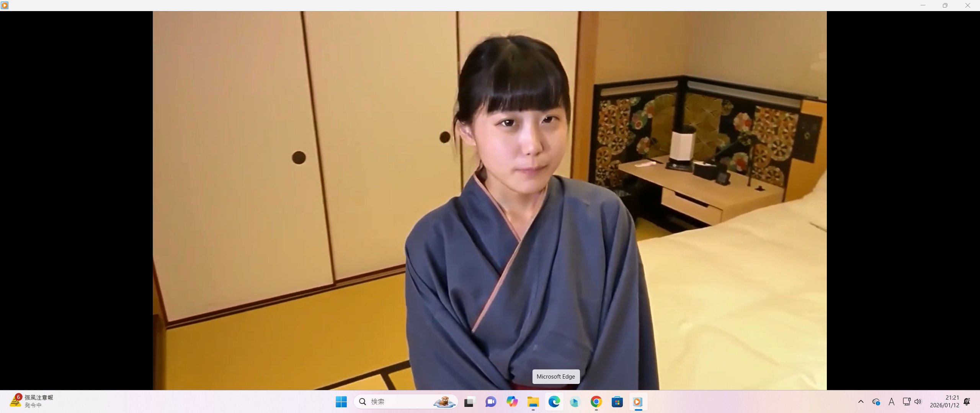
Task: Click the 検索 taskbar search box
Action: [398, 402]
